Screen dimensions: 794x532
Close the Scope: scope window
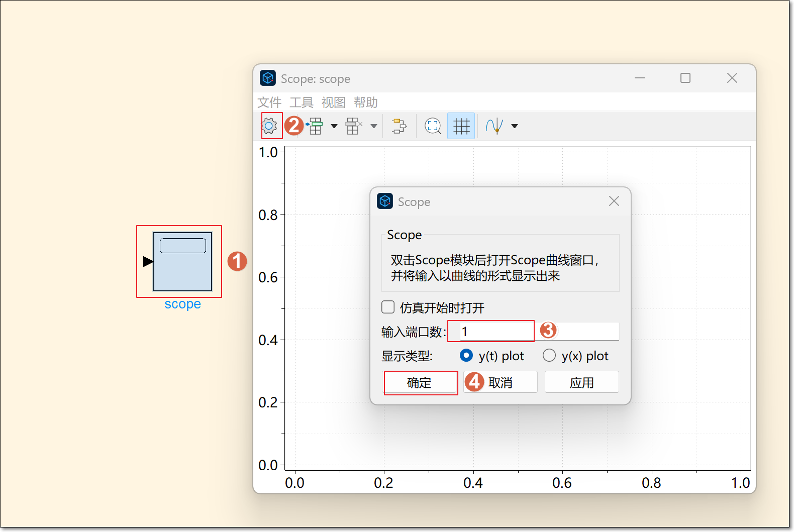[732, 78]
